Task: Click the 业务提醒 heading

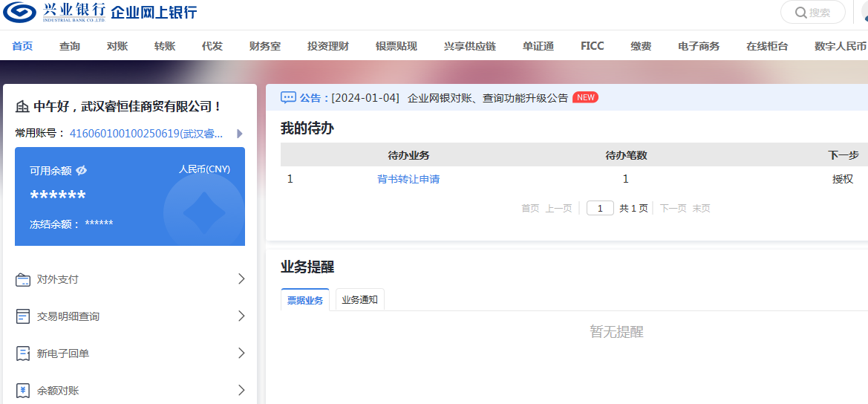Action: point(307,267)
